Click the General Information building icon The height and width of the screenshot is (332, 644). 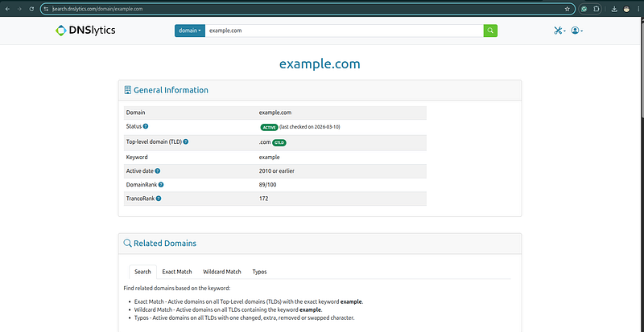pyautogui.click(x=127, y=90)
